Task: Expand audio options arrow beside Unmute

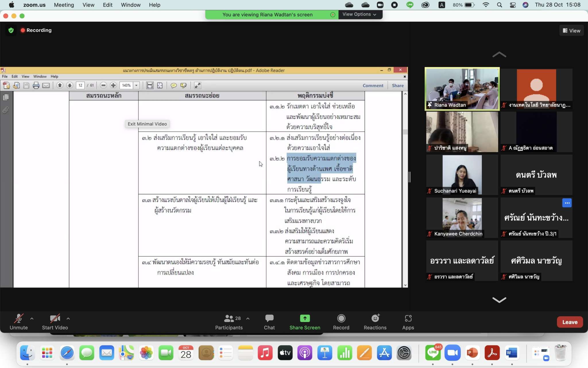Action: pos(32,319)
